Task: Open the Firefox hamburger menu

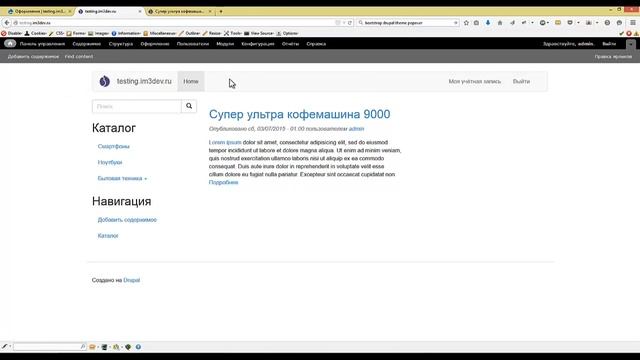Action: [x=633, y=23]
